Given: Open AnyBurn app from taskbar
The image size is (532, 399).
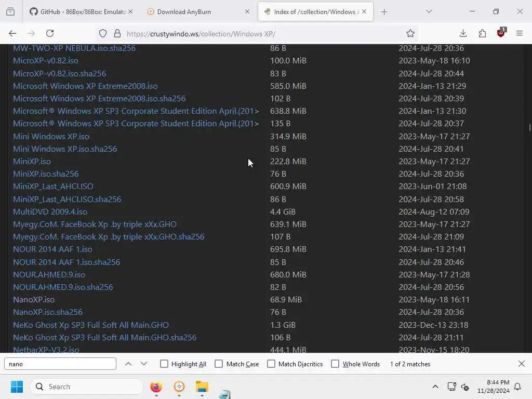Looking at the screenshot, I should click(179, 387).
